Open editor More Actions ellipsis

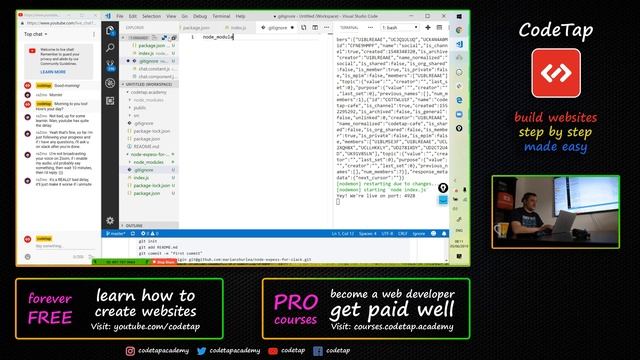pyautogui.click(x=327, y=27)
